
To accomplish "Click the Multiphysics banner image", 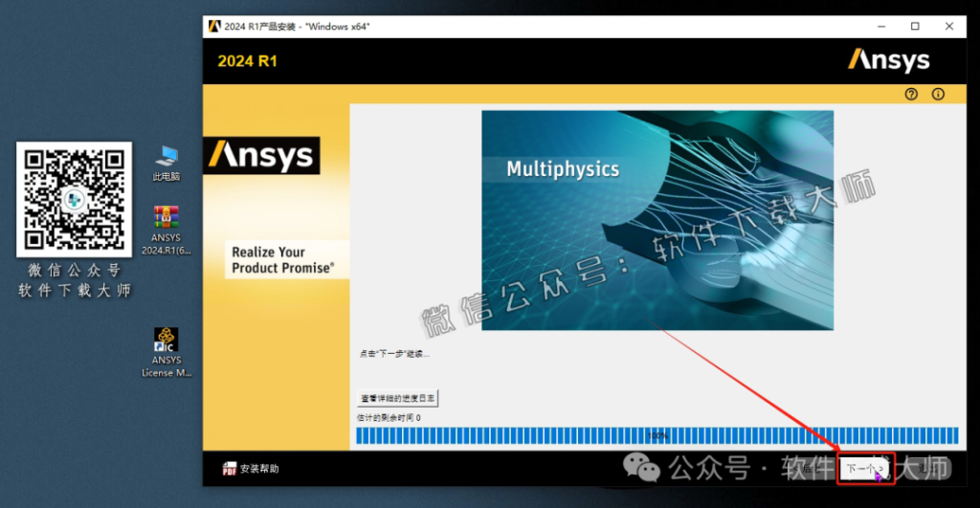I will (657, 221).
